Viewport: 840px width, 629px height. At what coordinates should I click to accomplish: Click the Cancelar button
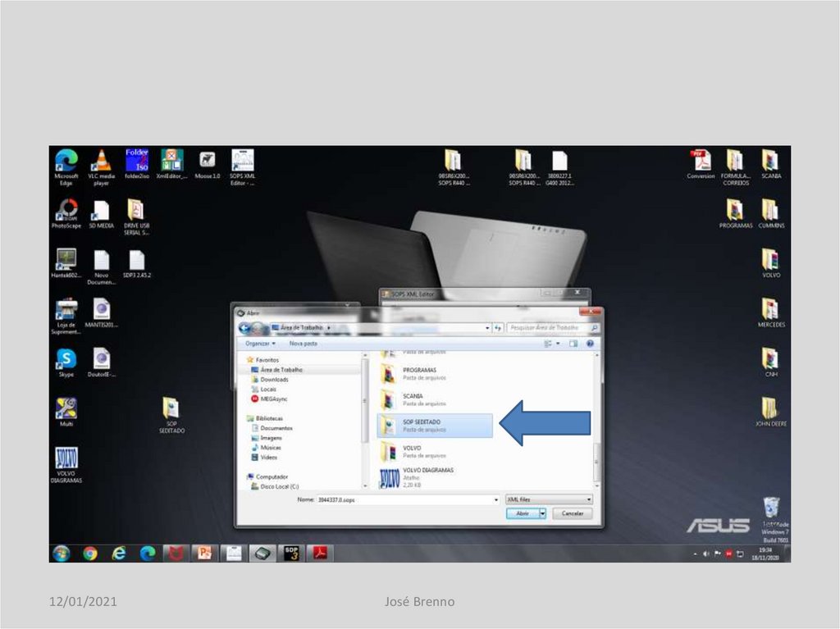pos(572,513)
